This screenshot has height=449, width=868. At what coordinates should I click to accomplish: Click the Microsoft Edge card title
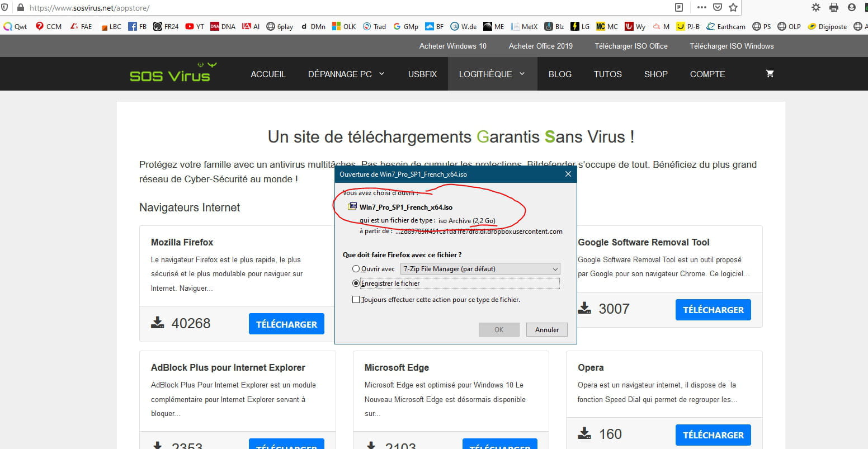tap(397, 367)
